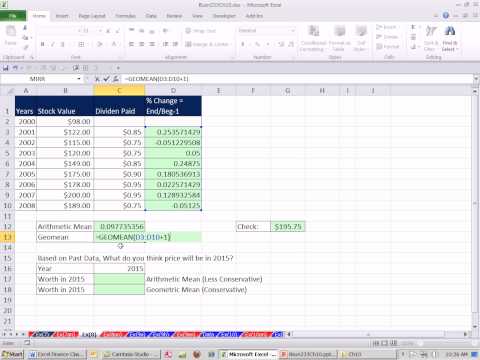480x360 pixels.
Task: Toggle Italic formatting
Action: point(52,44)
